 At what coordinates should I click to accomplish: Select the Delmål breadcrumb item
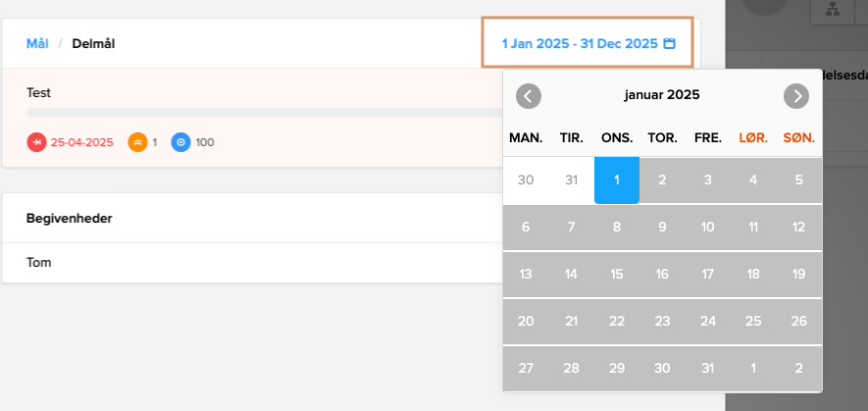[x=94, y=43]
